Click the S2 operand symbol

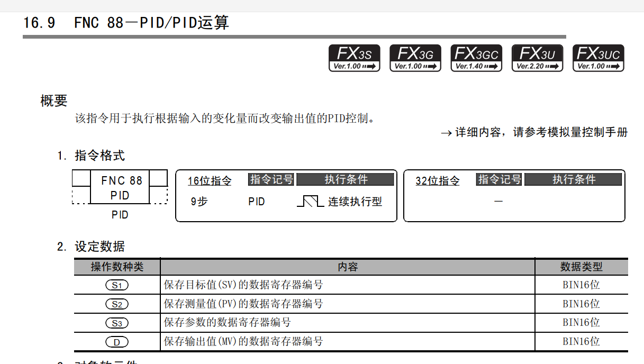point(117,304)
